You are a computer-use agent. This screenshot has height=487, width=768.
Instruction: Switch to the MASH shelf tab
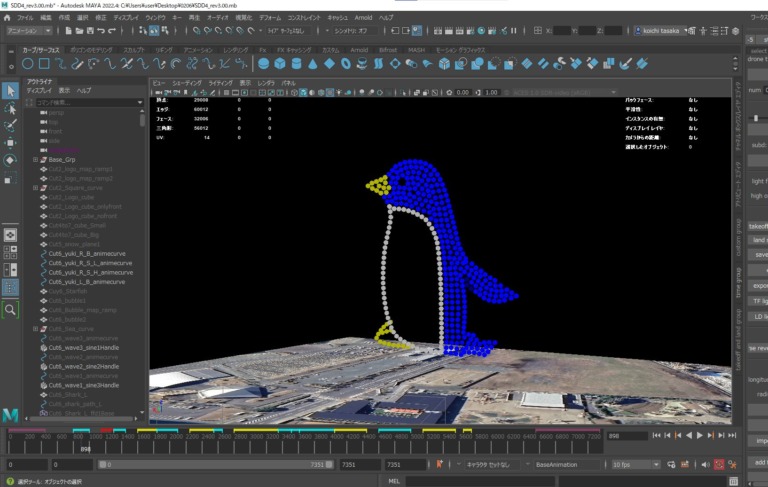pos(415,48)
